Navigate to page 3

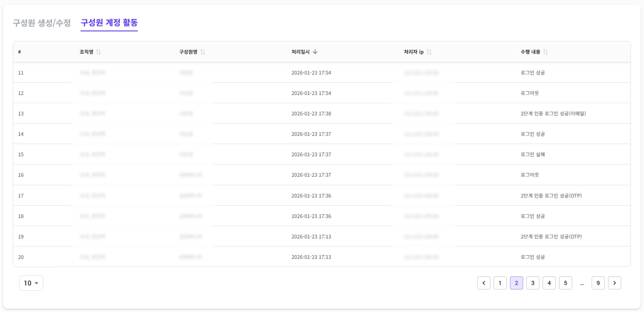(533, 283)
